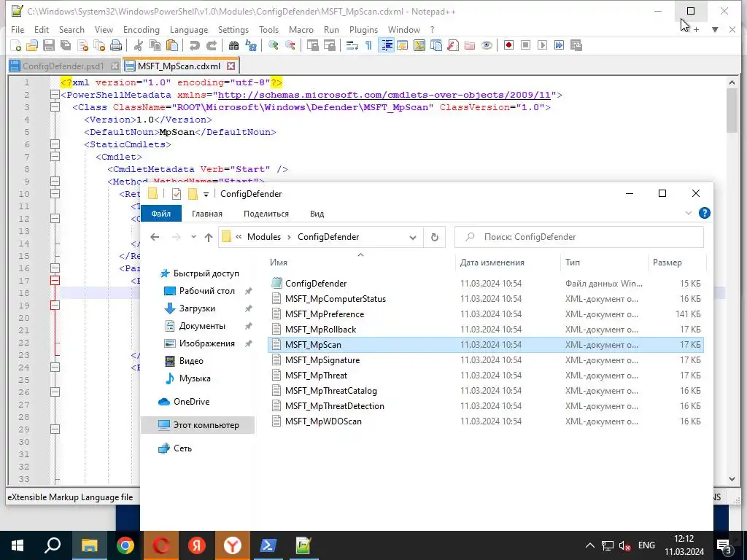Viewport: 747px width, 560px height.
Task: Click Explorer Refresh button
Action: [435, 237]
